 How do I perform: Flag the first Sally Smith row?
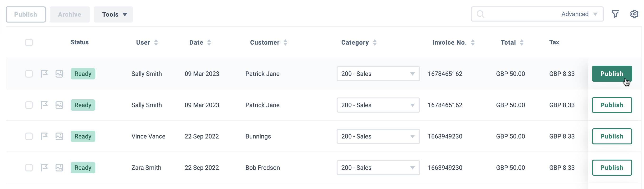[x=44, y=74]
